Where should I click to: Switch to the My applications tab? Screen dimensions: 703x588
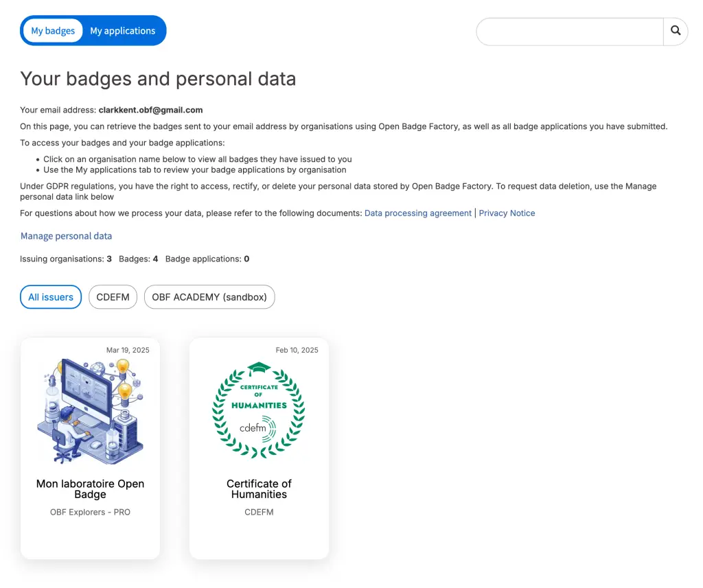123,30
